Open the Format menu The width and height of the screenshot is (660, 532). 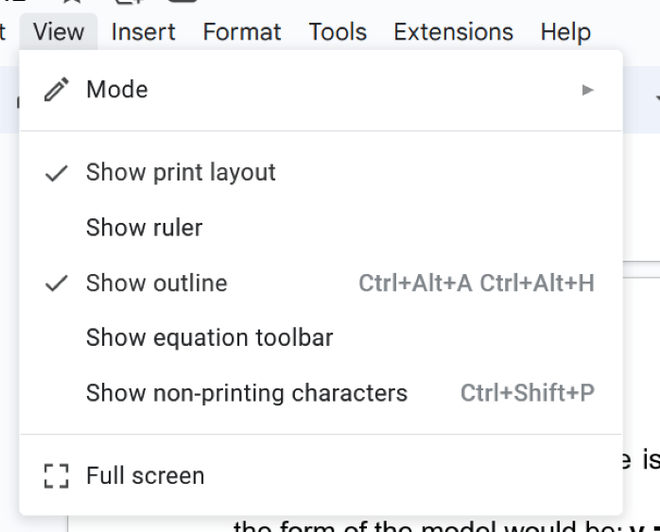[242, 32]
